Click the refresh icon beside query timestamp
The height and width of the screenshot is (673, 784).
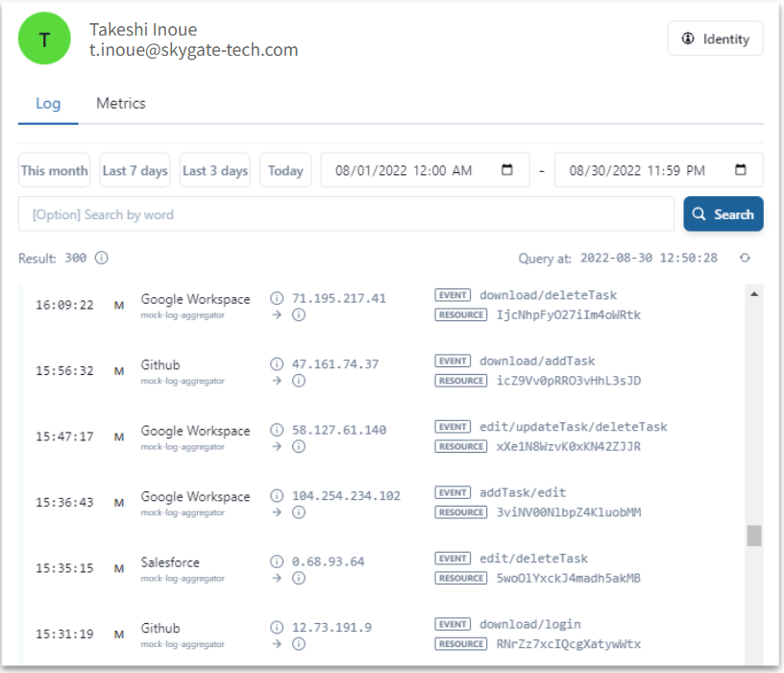(x=745, y=258)
